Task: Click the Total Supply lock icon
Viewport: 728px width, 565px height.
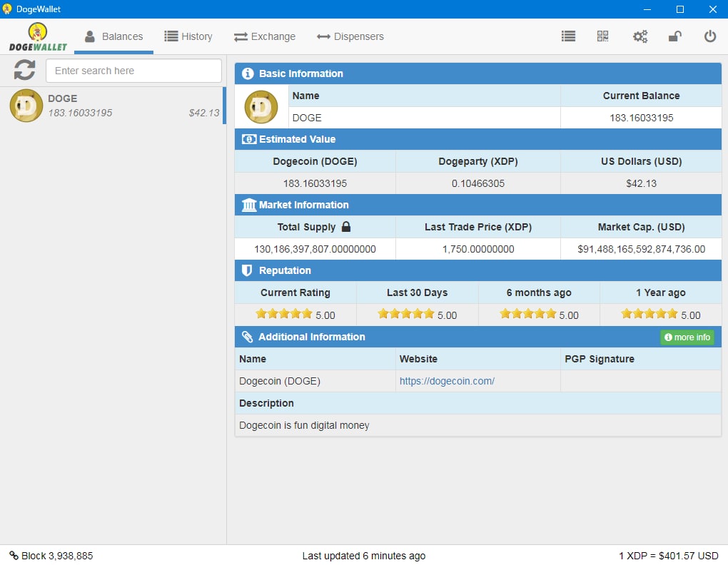Action: [x=346, y=226]
